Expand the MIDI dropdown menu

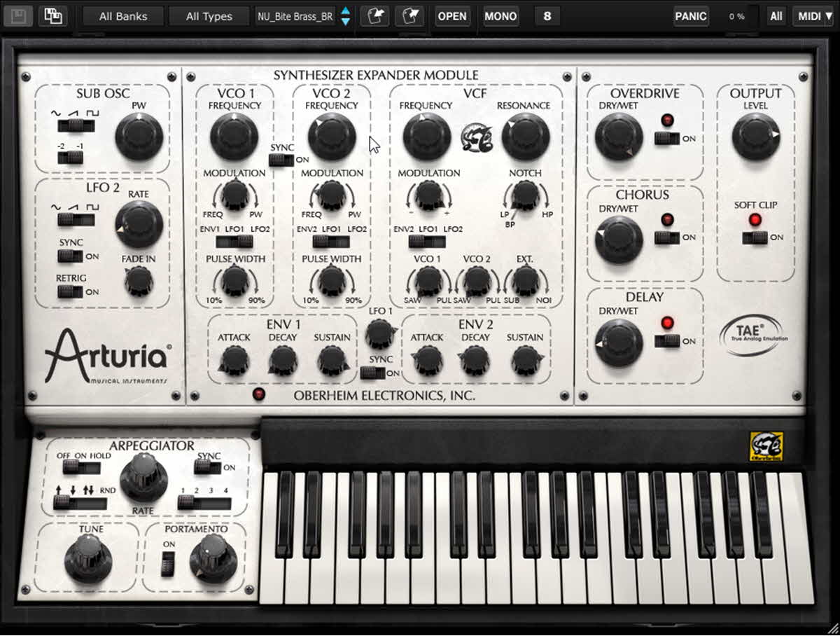click(813, 16)
